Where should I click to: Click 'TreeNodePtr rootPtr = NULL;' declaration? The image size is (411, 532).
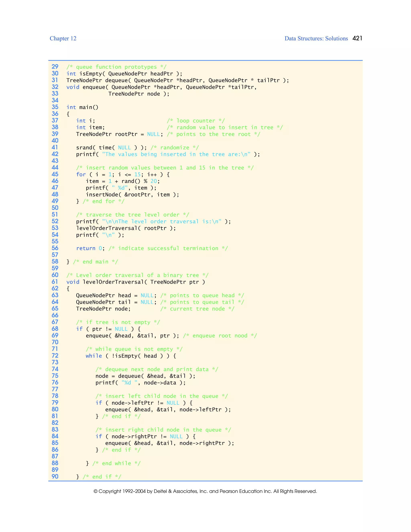120,134
